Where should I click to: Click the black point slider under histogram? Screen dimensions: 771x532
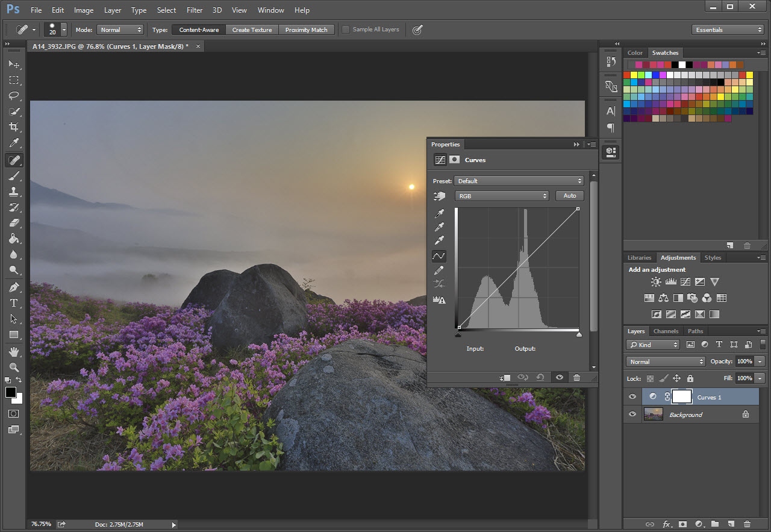[458, 334]
